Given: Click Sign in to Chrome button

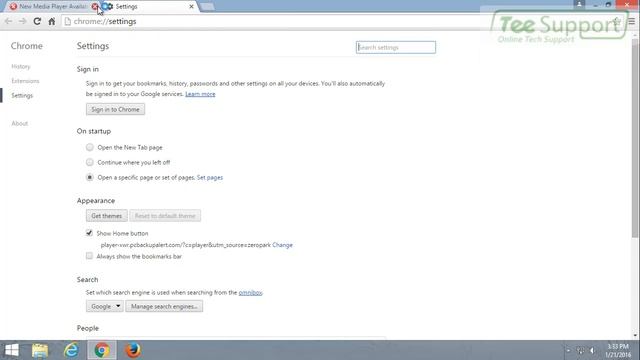Looking at the screenshot, I should (x=115, y=109).
